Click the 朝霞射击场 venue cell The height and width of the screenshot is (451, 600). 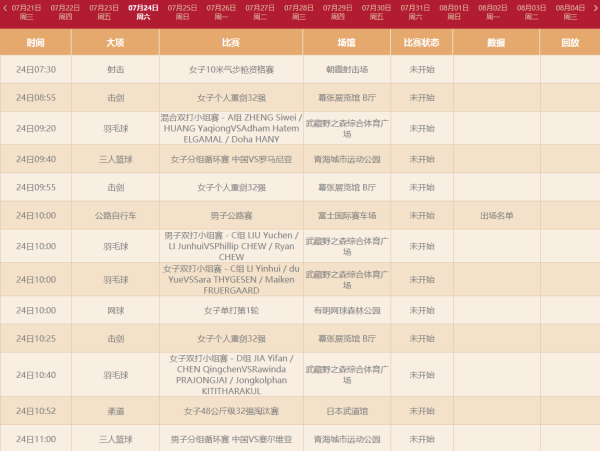coord(347,70)
